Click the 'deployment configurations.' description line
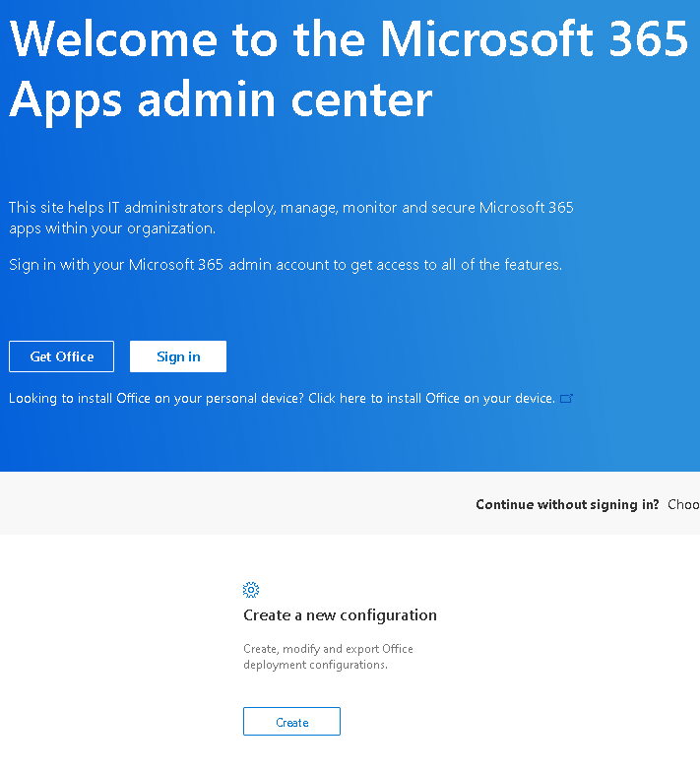 click(315, 665)
